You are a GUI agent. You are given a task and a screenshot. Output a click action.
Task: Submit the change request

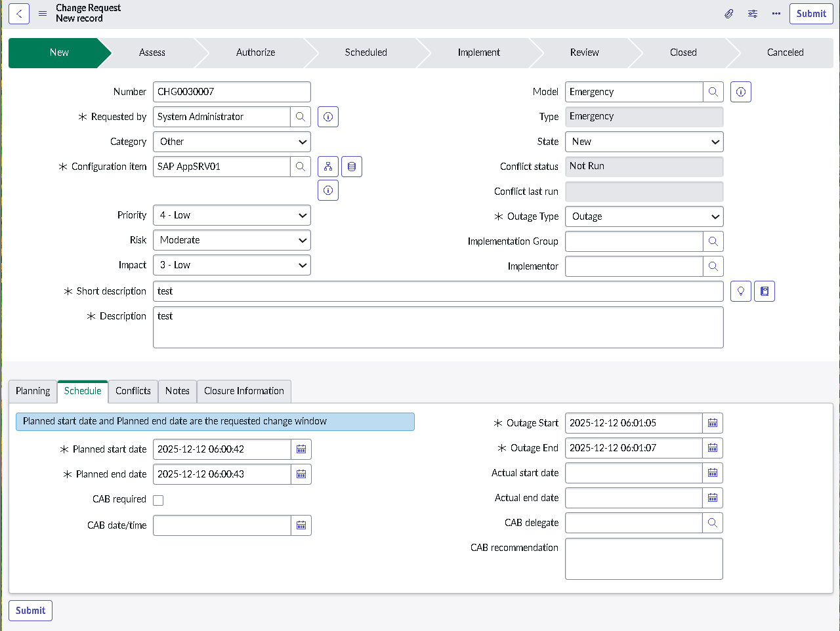811,13
